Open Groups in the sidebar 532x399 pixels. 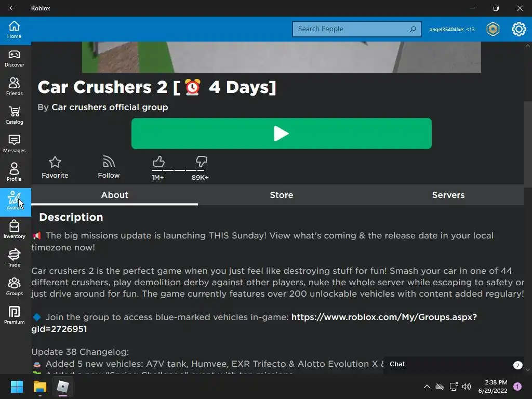pos(14,287)
